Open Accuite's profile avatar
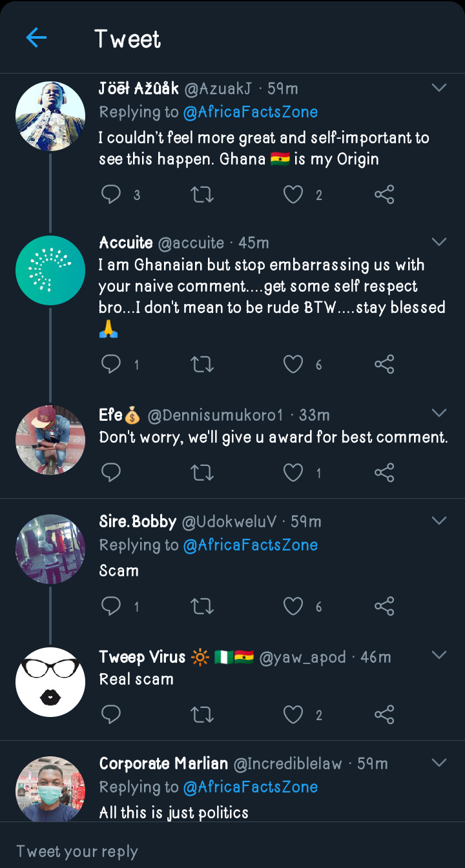The width and height of the screenshot is (465, 868). click(x=50, y=270)
